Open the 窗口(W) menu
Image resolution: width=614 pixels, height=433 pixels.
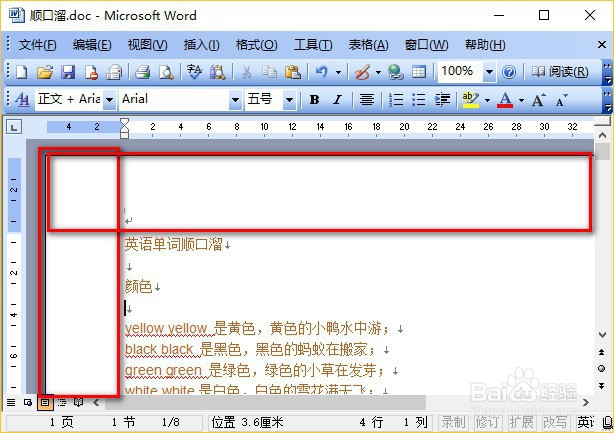click(x=426, y=45)
